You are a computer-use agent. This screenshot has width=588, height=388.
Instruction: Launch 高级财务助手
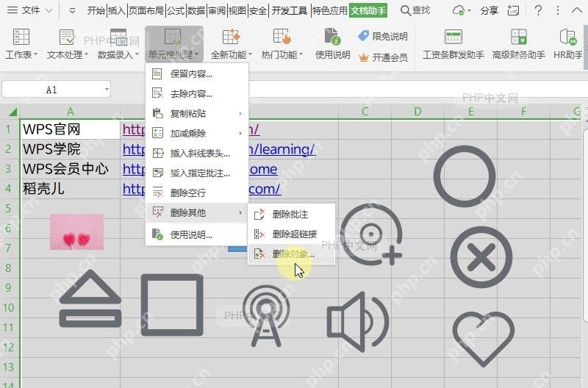tap(519, 44)
